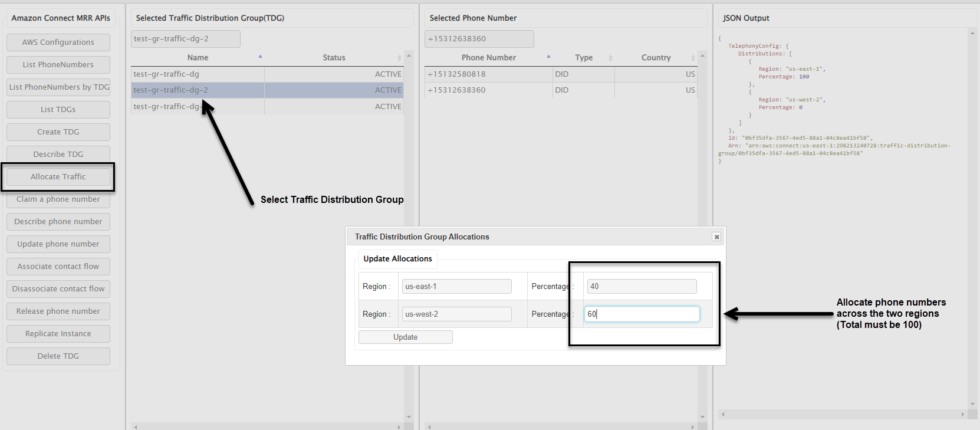The width and height of the screenshot is (980, 430).
Task: Click Update phone number button
Action: [x=58, y=244]
